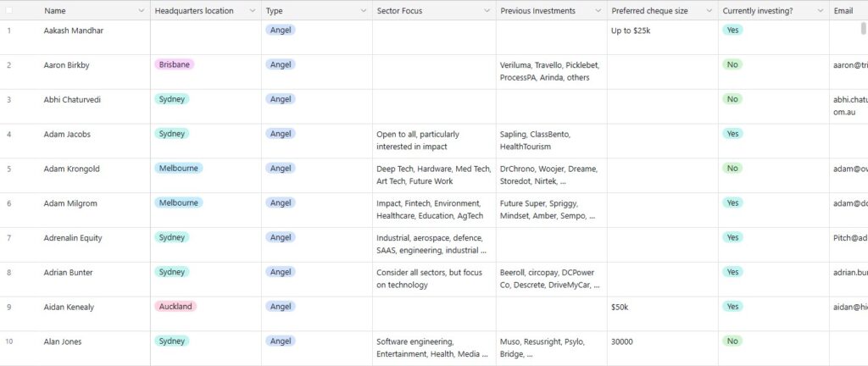
Task: Click row number 10
Action: [8, 341]
